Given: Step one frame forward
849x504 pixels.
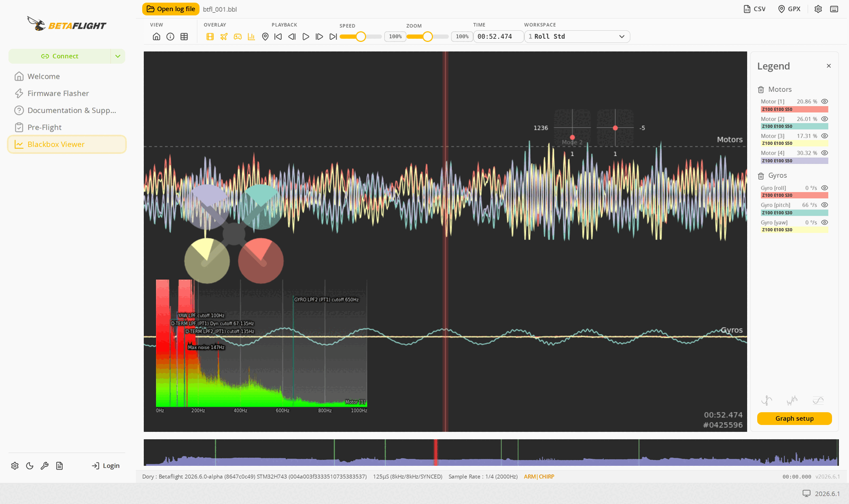Looking at the screenshot, I should click(x=319, y=37).
